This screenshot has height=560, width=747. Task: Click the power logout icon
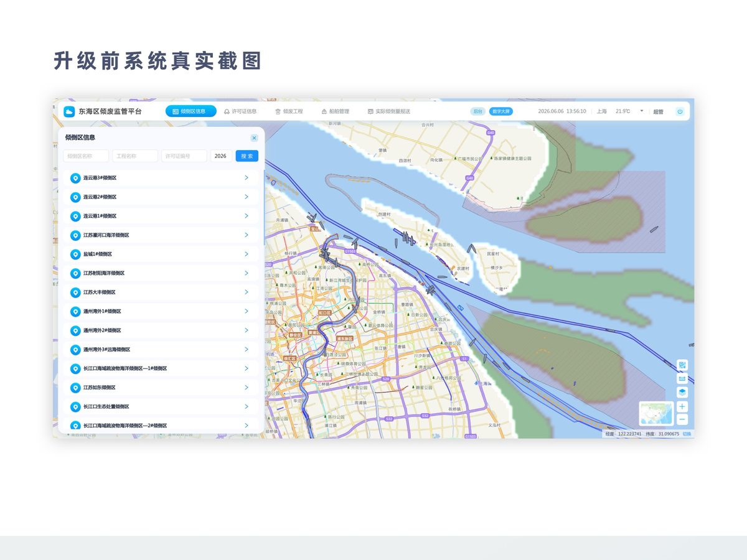coord(680,111)
